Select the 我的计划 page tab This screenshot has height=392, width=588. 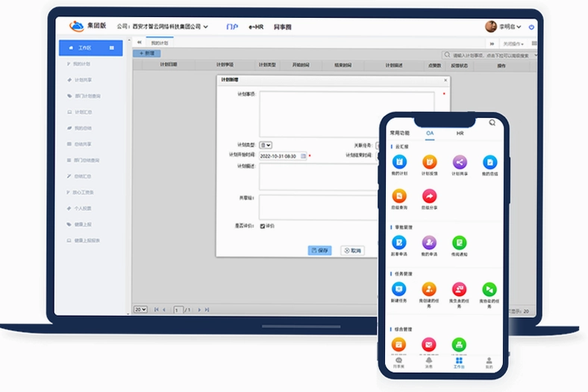tap(160, 43)
